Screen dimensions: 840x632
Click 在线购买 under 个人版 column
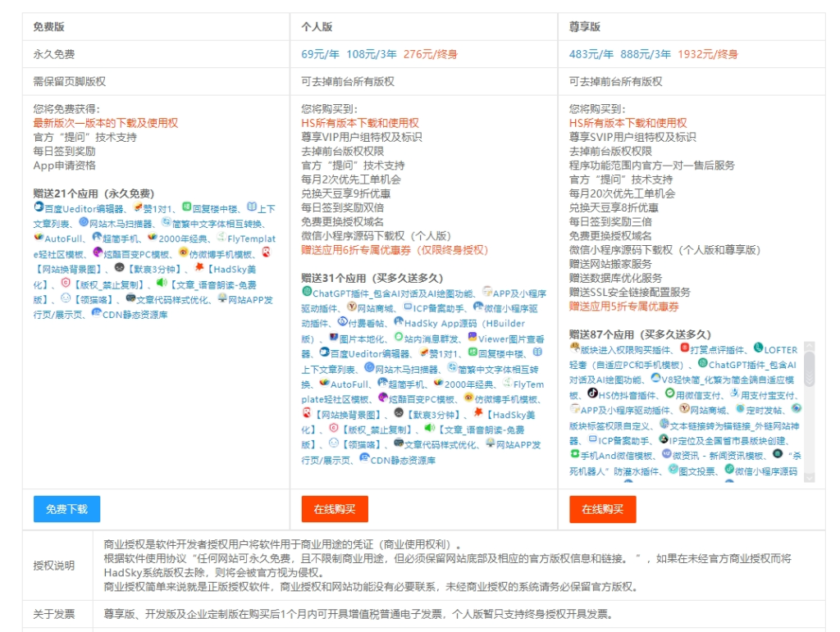point(335,509)
